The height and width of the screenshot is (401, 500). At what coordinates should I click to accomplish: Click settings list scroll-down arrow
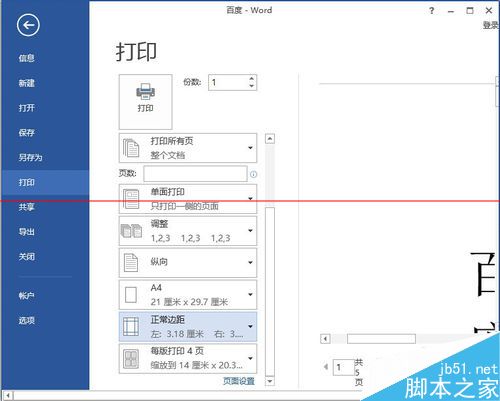pos(270,381)
